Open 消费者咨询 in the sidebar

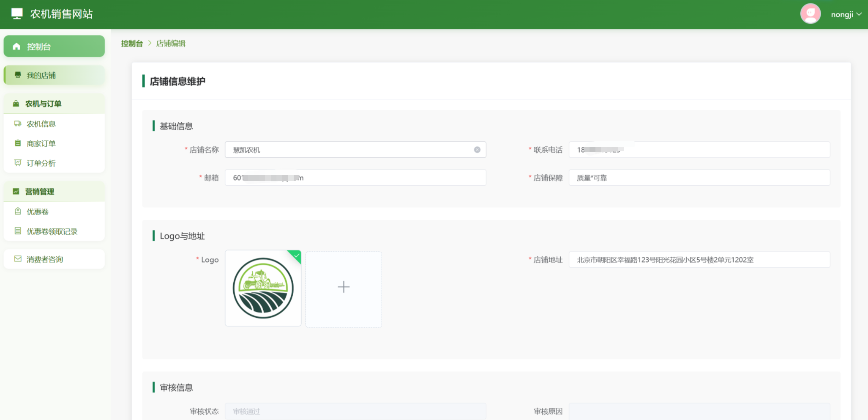pyautogui.click(x=54, y=259)
